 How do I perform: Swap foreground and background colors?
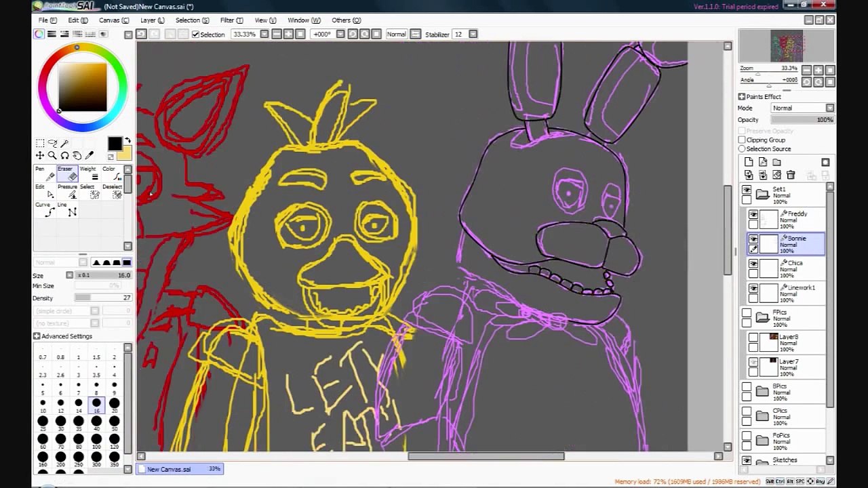tap(127, 140)
